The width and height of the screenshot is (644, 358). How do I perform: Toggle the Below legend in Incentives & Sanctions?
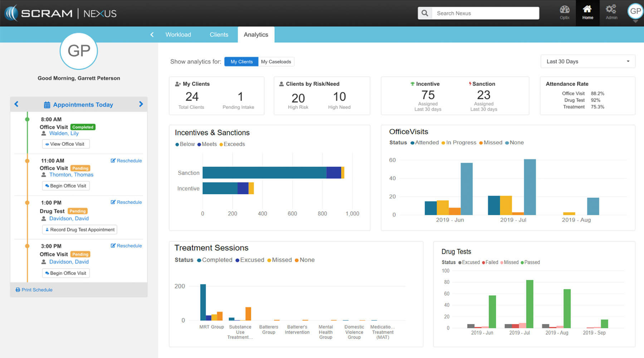[185, 144]
